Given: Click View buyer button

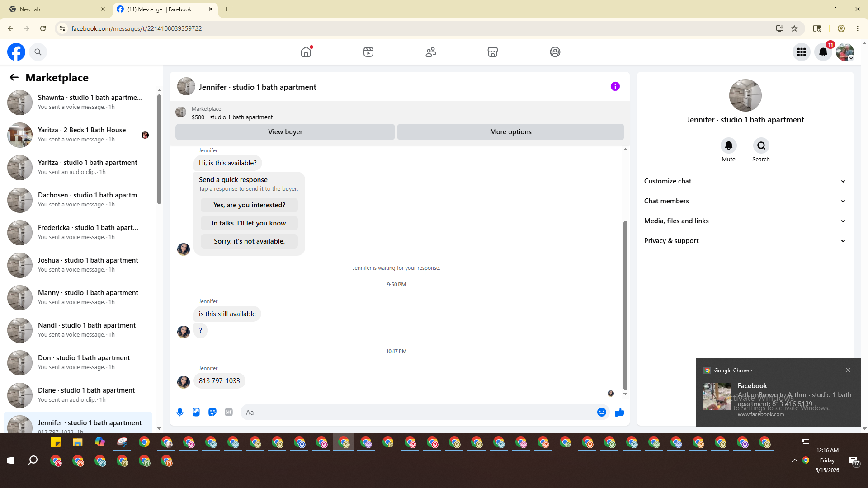Looking at the screenshot, I should tap(285, 132).
